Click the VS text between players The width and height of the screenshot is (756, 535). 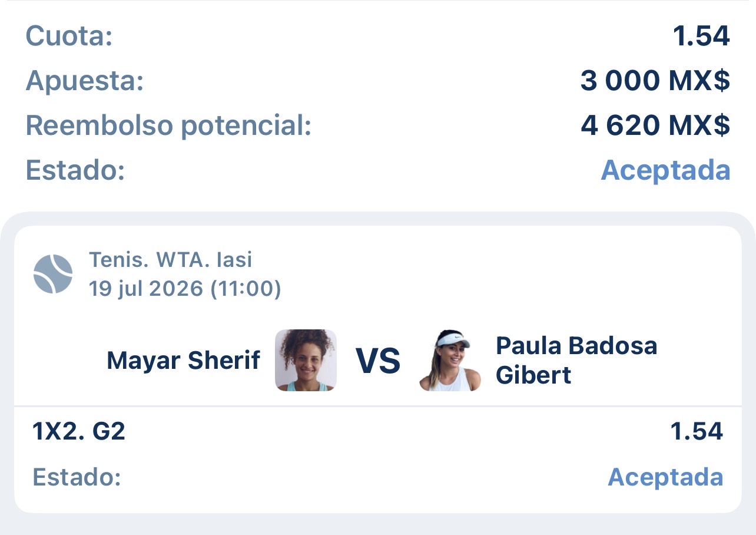pos(378,361)
